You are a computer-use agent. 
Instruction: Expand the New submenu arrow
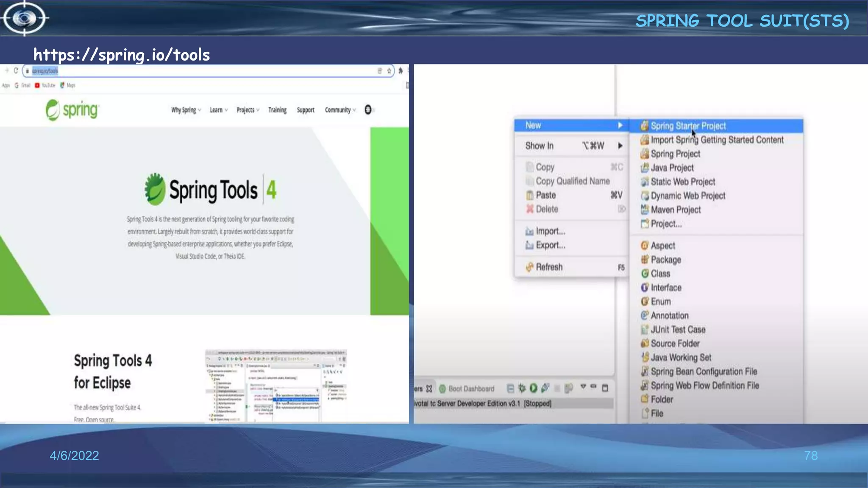pyautogui.click(x=620, y=125)
